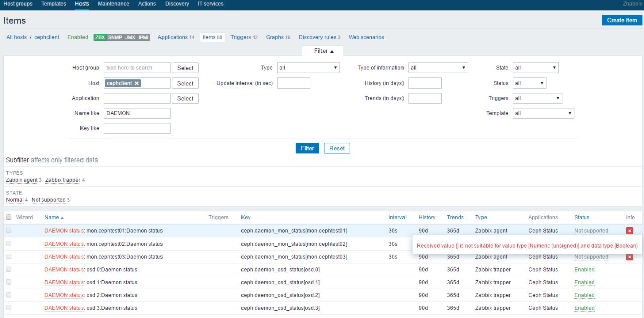This screenshot has width=644, height=318.
Task: Open the Type of information dropdown
Action: [x=438, y=68]
